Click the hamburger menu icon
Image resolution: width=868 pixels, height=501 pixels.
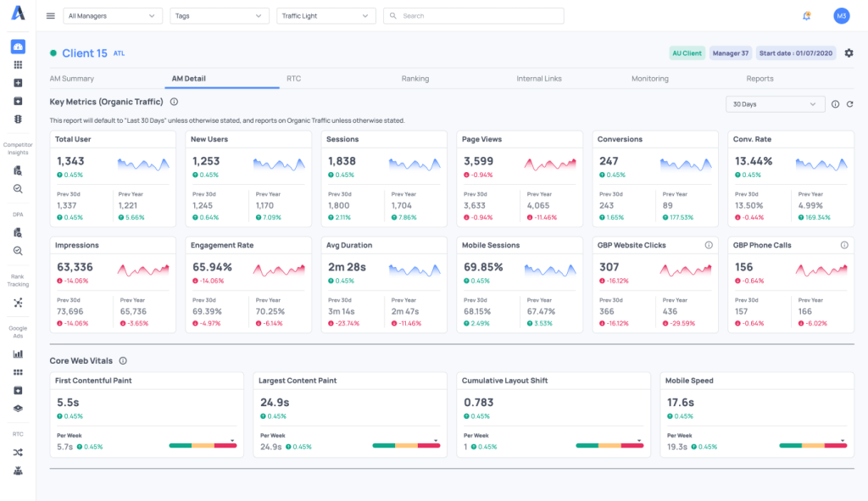pos(51,16)
